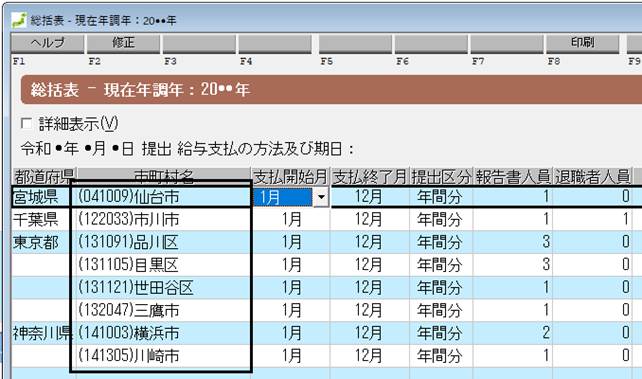The width and height of the screenshot is (642, 379).
Task: Click 年間分 in 川崎市 row
Action: click(x=441, y=356)
